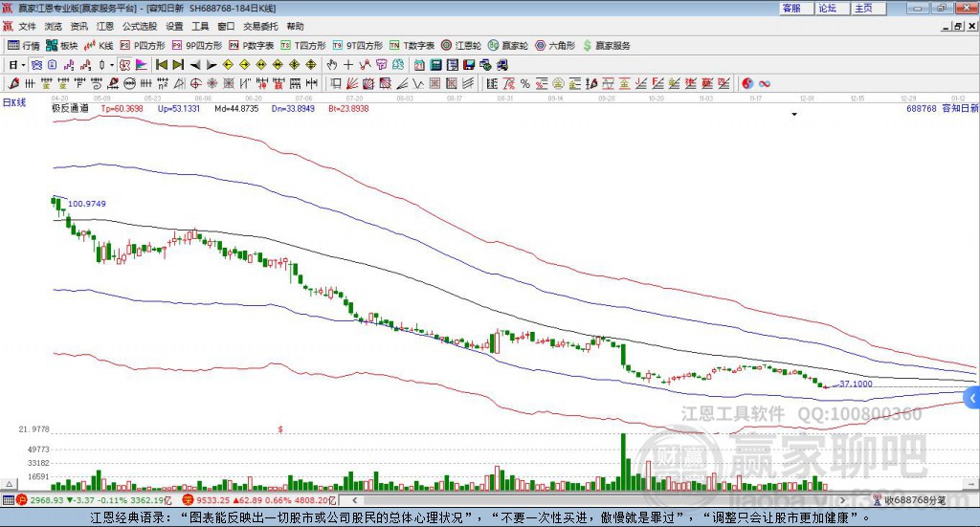980x527 pixels.
Task: Toggle the red symbol in dashed box
Action: coord(124,65)
